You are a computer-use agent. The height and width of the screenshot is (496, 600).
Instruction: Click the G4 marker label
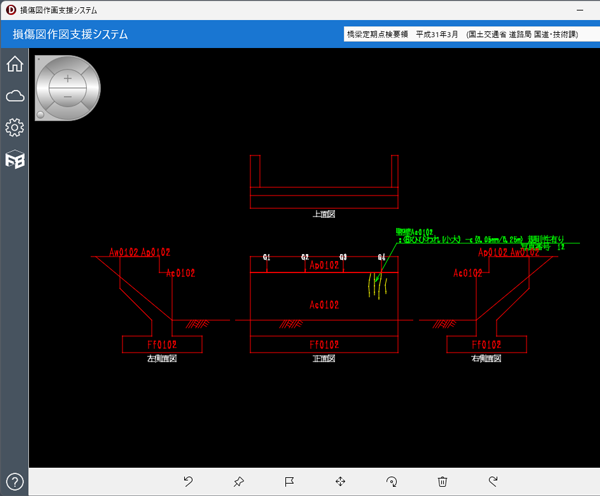pos(381,257)
